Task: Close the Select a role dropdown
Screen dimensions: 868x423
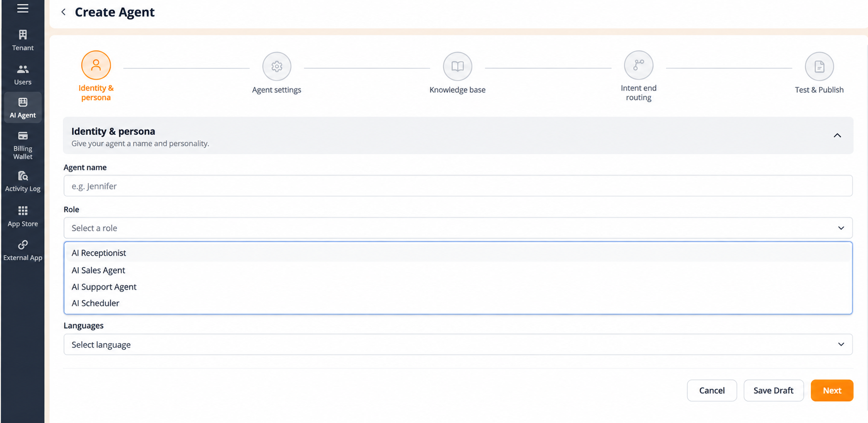Action: coord(458,228)
